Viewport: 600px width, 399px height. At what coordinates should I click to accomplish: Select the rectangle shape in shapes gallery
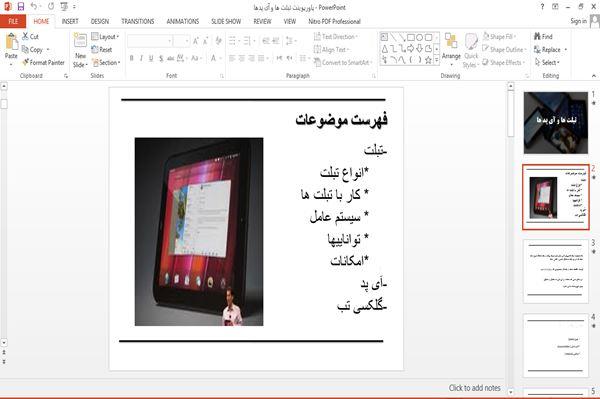411,37
